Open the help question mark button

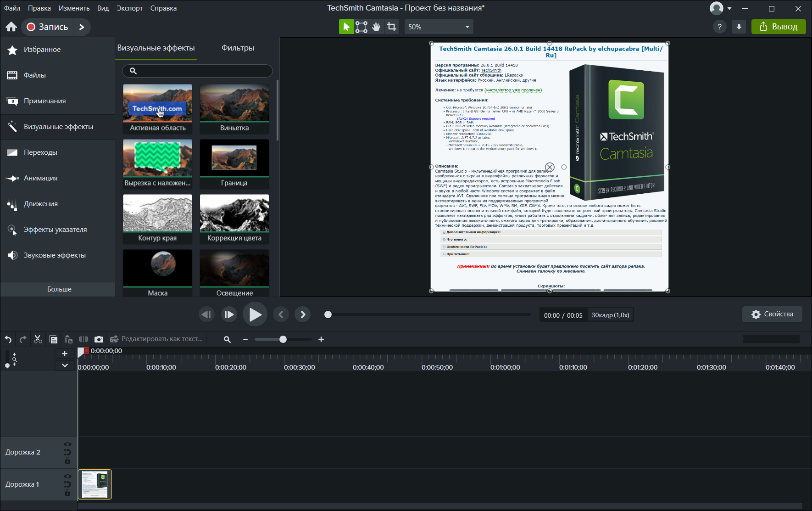pos(719,27)
